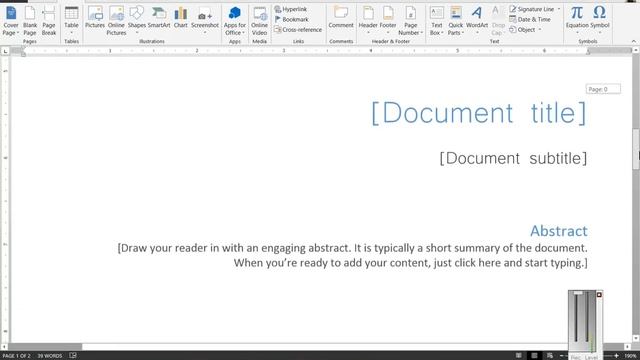Click the word count in status bar

[x=49, y=356]
